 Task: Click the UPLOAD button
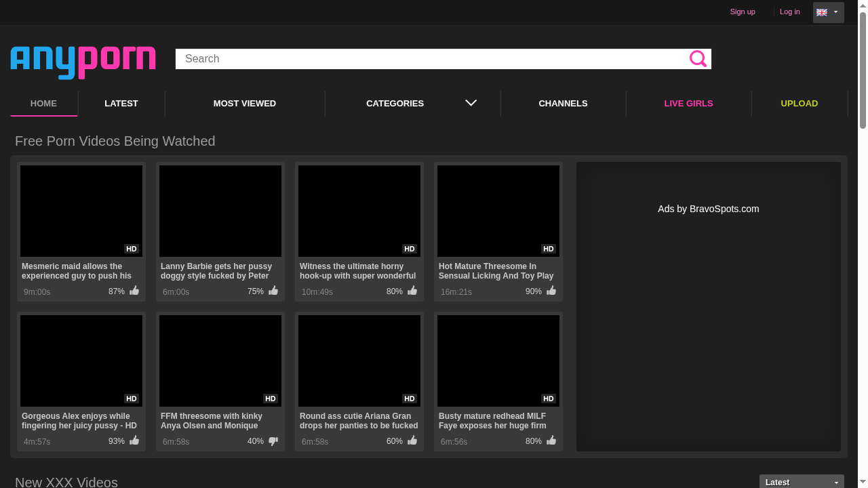tap(799, 103)
